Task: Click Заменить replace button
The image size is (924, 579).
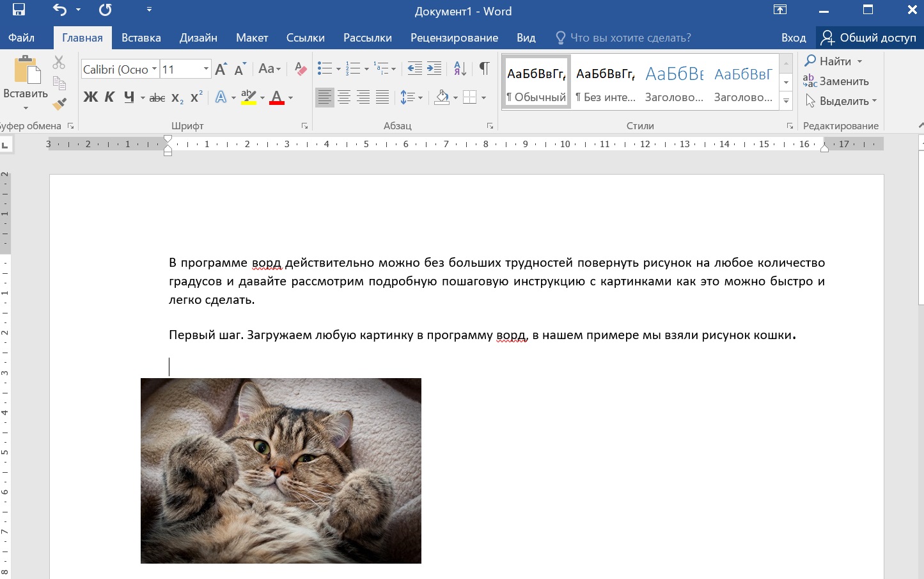Action: 836,81
